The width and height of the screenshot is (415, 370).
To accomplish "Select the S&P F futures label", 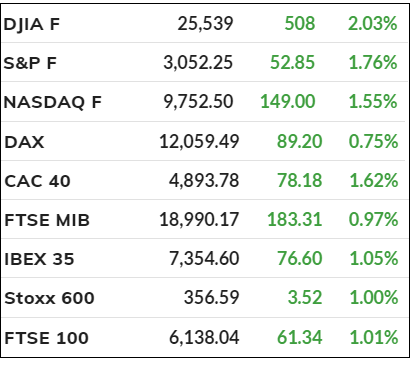I will [x=30, y=63].
